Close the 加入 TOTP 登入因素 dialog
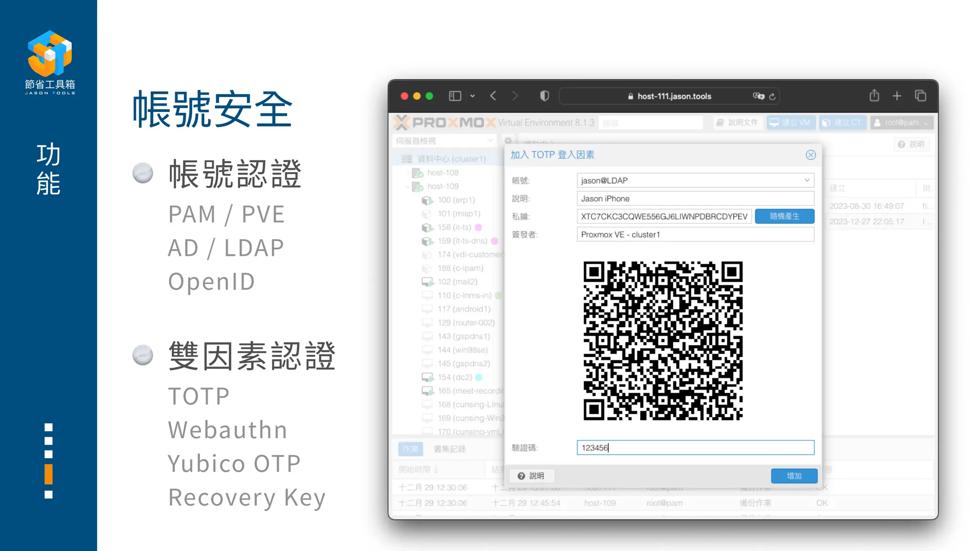The image size is (980, 551). 811,155
